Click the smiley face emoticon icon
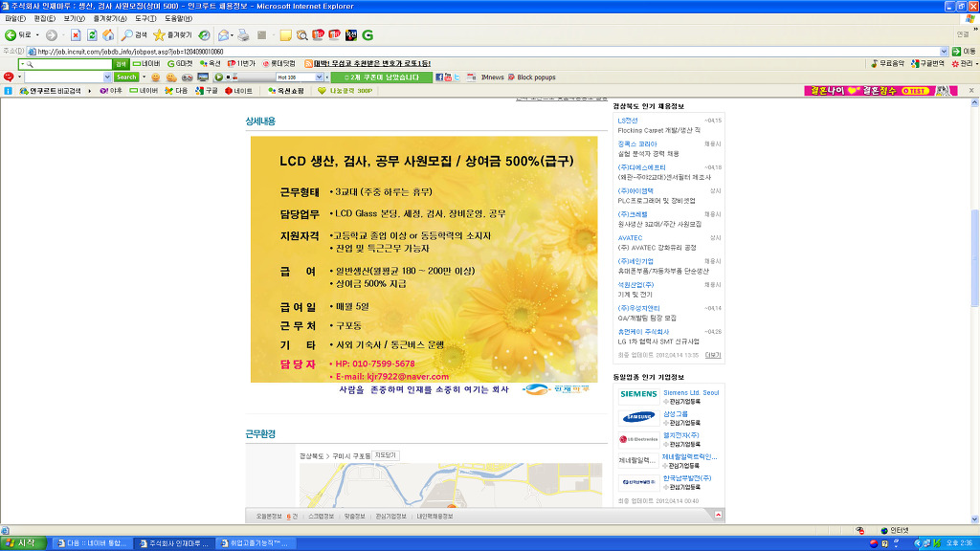Screen dimensions: 980x551 tap(156, 77)
